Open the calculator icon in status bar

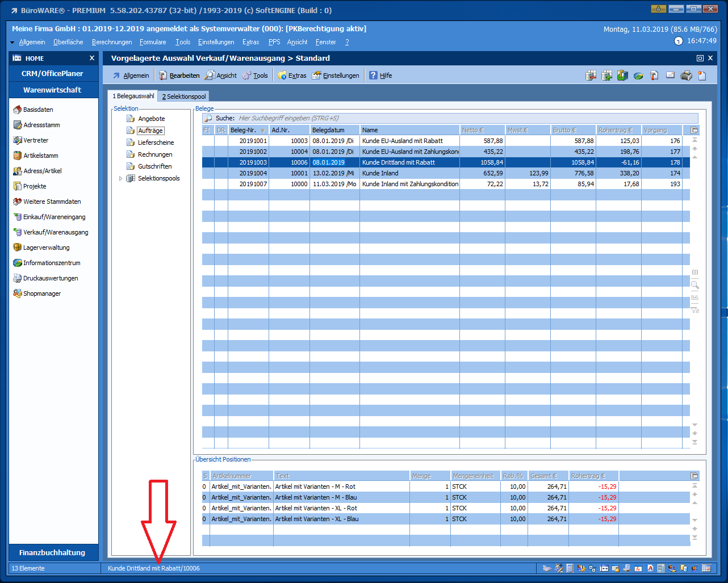(x=570, y=568)
